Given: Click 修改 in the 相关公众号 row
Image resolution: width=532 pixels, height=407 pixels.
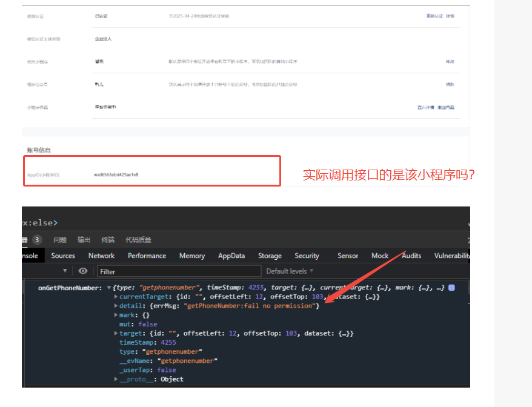Looking at the screenshot, I should 450,84.
